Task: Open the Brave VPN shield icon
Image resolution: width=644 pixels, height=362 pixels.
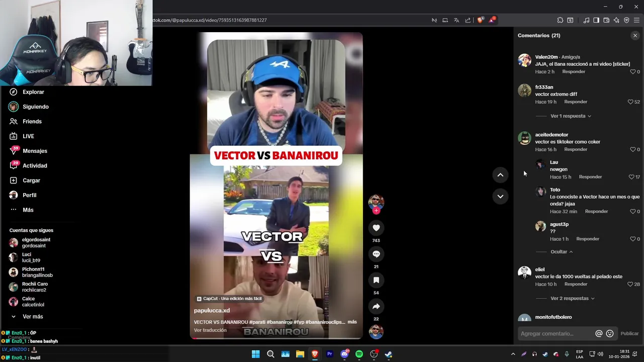Action: click(x=626, y=20)
